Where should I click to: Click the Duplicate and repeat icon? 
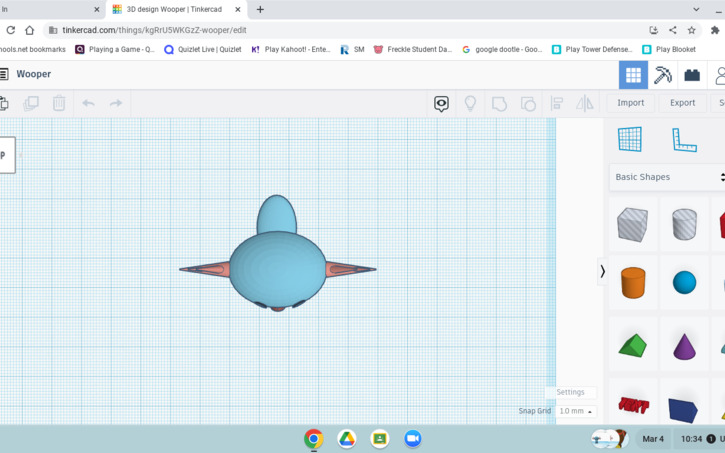pyautogui.click(x=31, y=103)
